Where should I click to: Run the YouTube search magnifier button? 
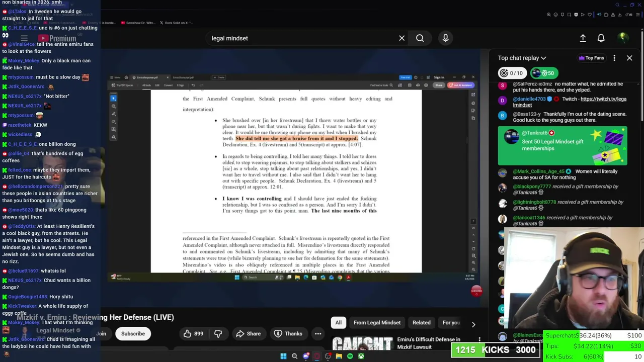click(420, 38)
